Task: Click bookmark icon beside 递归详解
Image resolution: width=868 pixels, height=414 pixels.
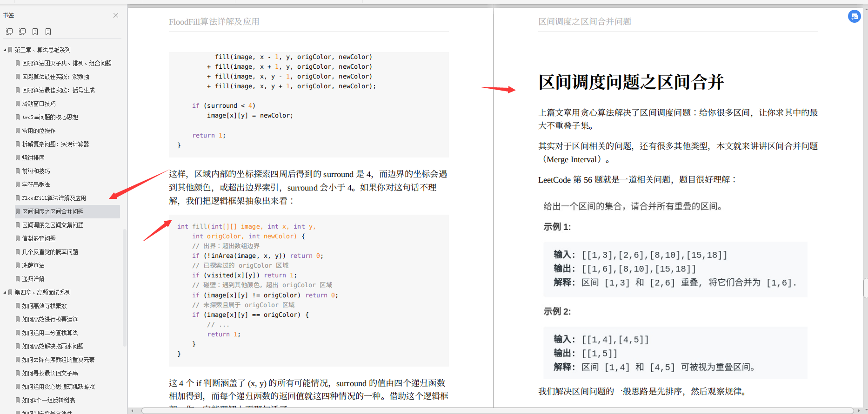Action: [x=18, y=279]
